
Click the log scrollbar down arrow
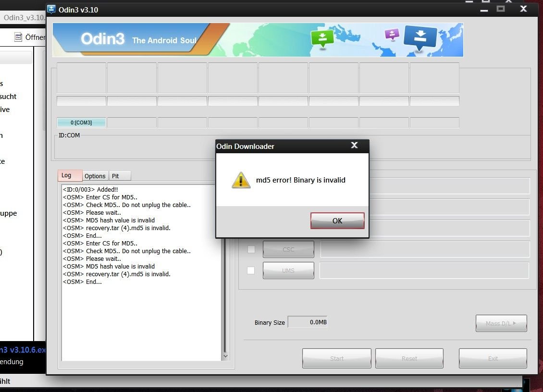225,356
